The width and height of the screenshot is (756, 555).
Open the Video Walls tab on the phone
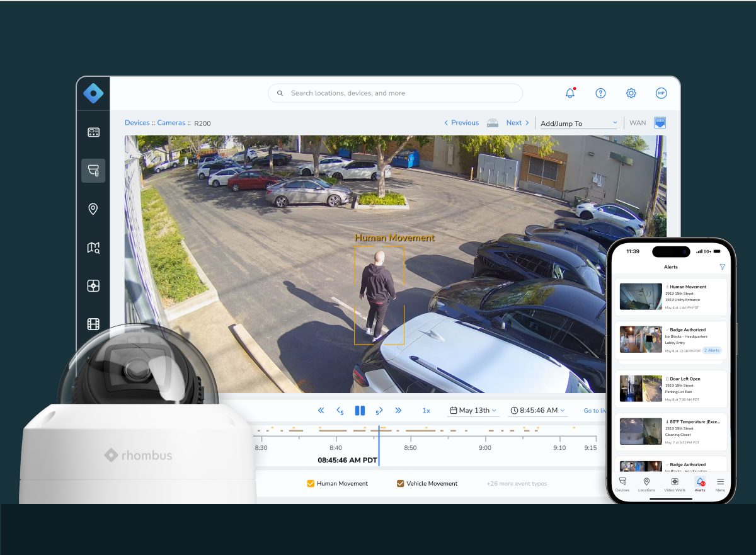click(673, 485)
